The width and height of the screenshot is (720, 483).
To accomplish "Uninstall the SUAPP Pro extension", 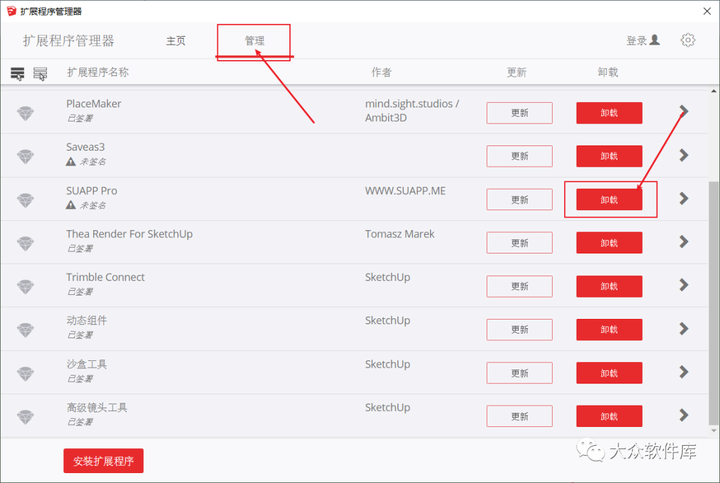I will (x=609, y=200).
